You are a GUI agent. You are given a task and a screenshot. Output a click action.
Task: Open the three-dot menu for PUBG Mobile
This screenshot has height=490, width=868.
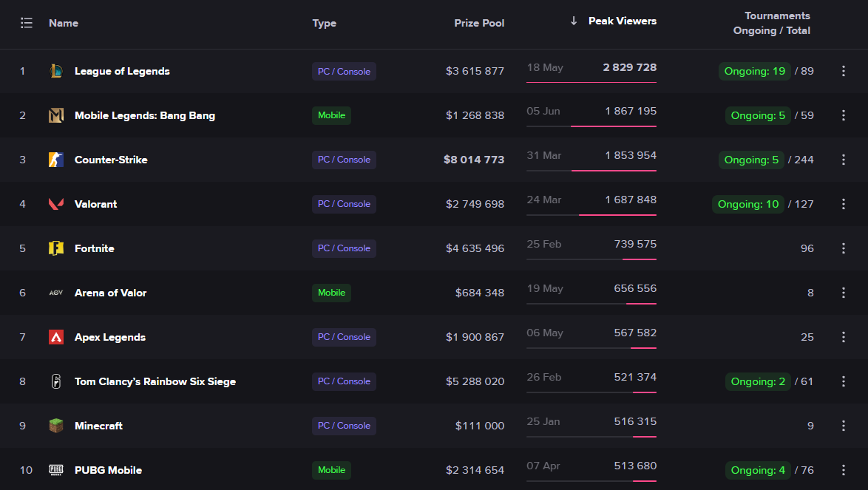coord(843,470)
